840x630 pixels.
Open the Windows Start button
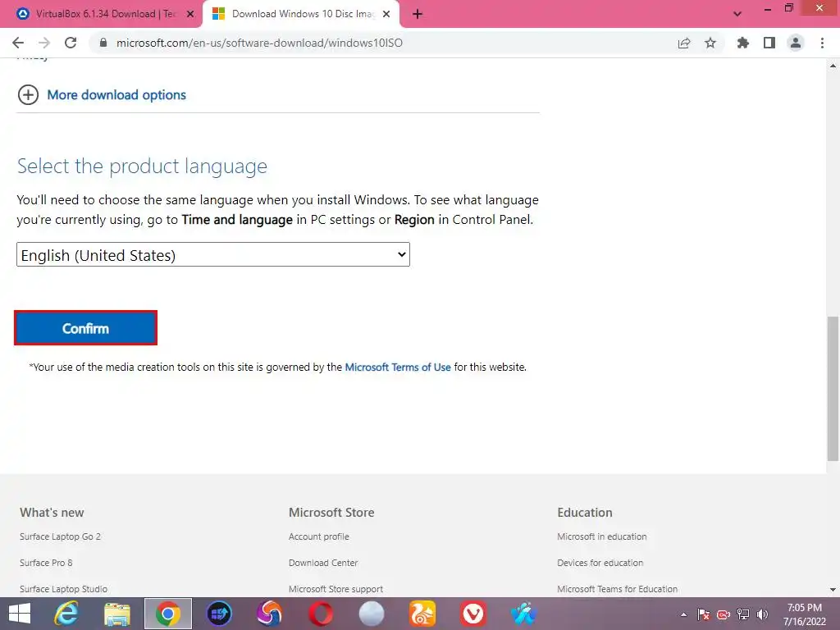(x=20, y=614)
